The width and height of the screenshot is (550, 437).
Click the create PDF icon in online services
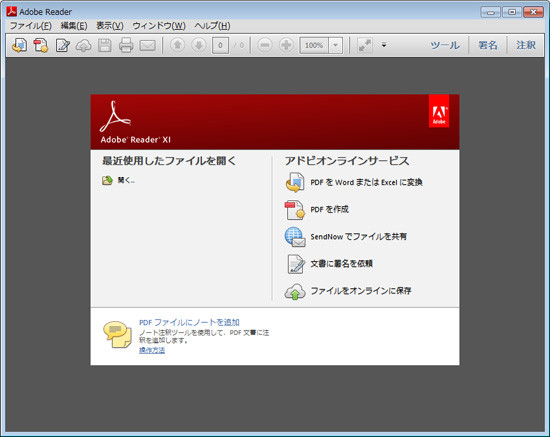click(x=295, y=210)
